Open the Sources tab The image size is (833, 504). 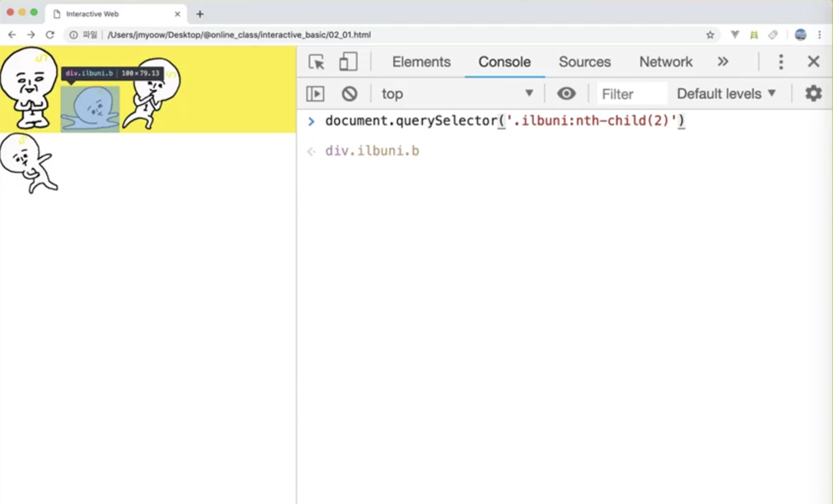point(585,62)
